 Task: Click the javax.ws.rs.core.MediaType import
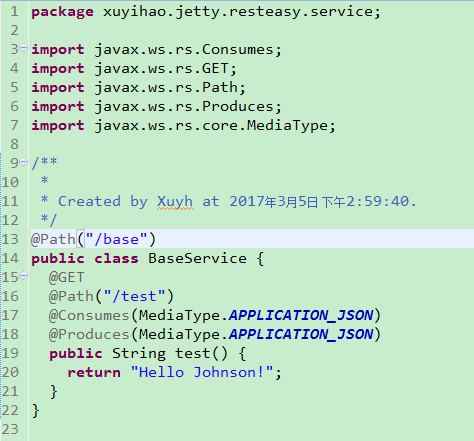click(211, 126)
